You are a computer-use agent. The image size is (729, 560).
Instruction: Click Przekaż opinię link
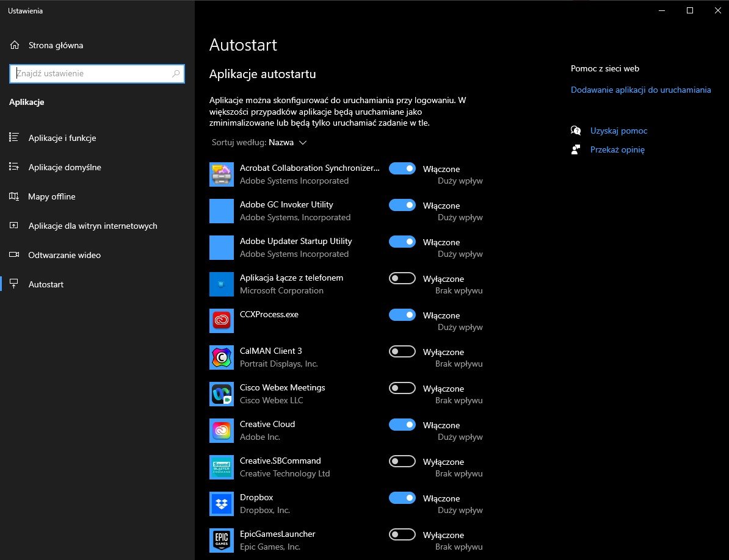617,149
